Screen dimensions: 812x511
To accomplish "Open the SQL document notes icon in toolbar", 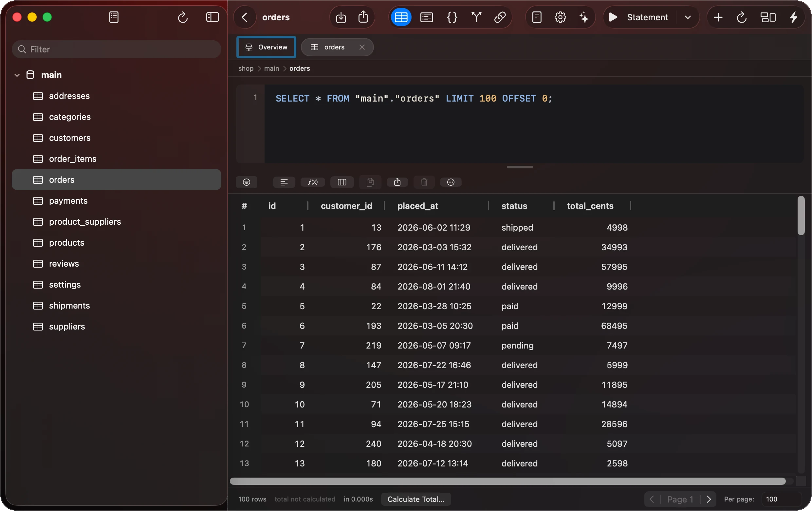I will (537, 17).
